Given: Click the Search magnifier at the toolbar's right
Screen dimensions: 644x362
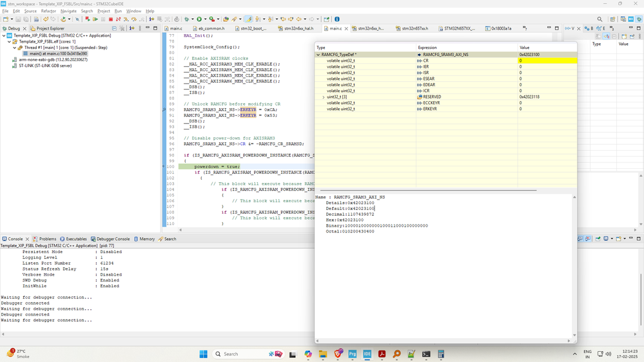Looking at the screenshot, I should click(600, 19).
